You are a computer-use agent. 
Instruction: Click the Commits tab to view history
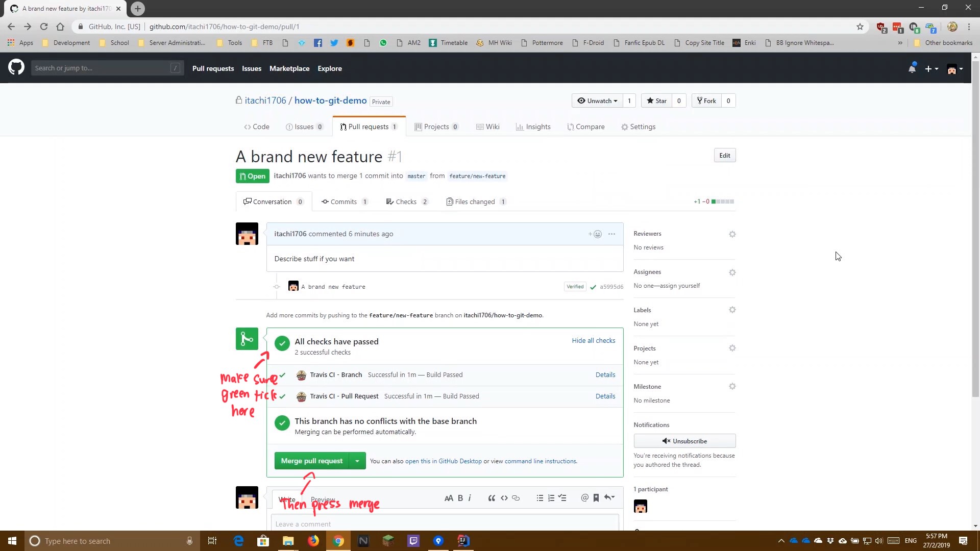[344, 201]
